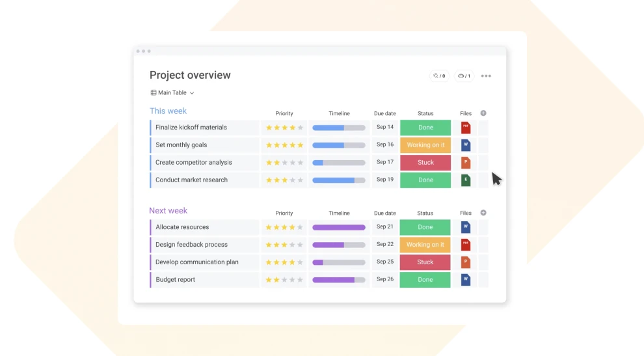Set priority stars for Design feedback process
Image resolution: width=644 pixels, height=356 pixels.
[284, 245]
